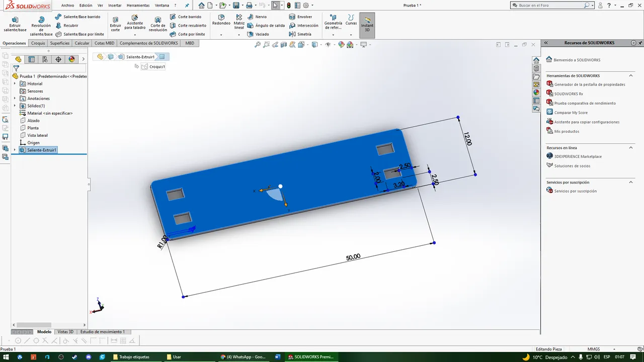Expand the Sólidos(1) tree node
The height and width of the screenshot is (362, 644).
(x=15, y=106)
